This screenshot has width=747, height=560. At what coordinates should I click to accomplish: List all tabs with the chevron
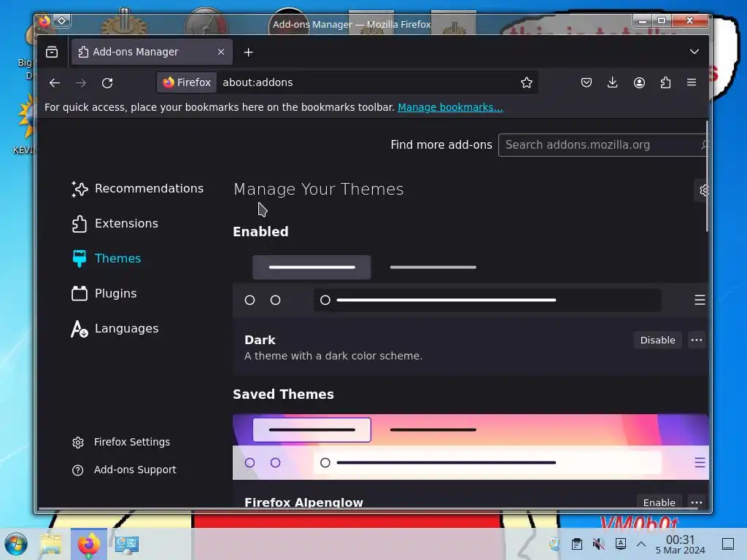click(694, 52)
